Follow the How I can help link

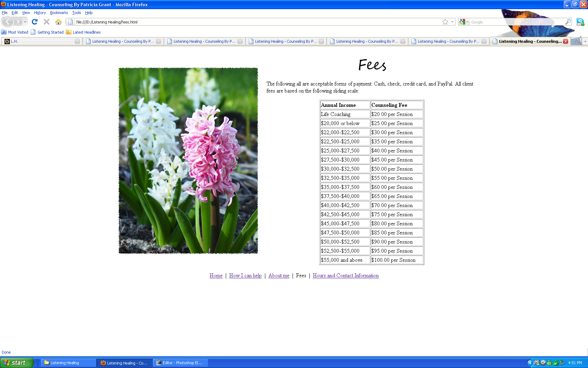[245, 275]
